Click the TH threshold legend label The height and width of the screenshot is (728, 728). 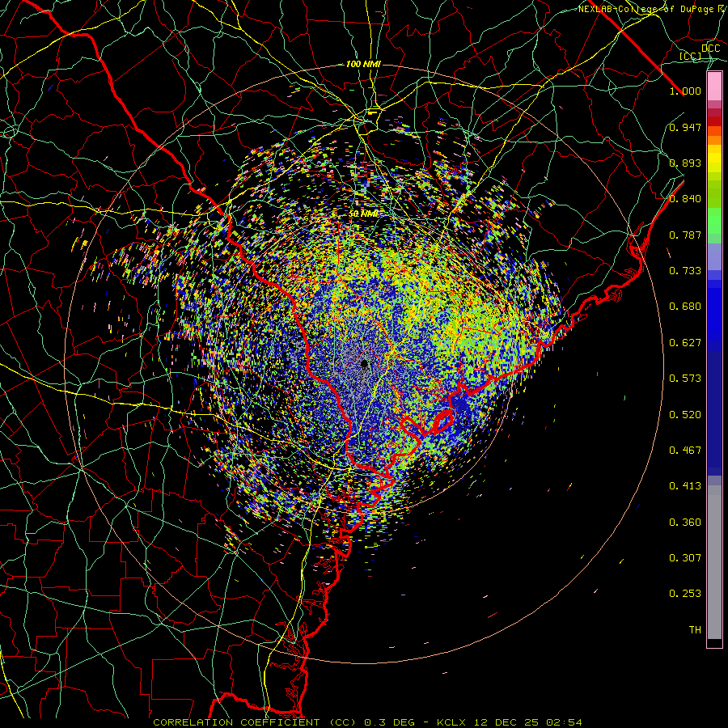695,630
